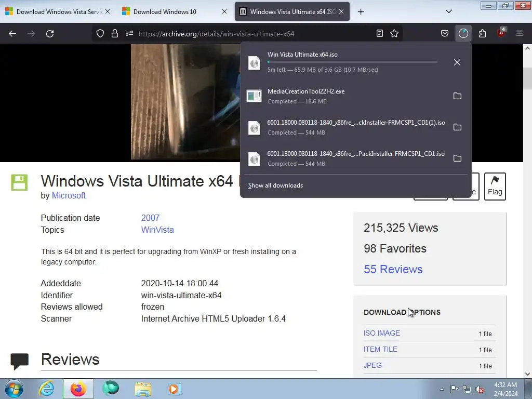Open the WinVista topic link

click(x=157, y=230)
